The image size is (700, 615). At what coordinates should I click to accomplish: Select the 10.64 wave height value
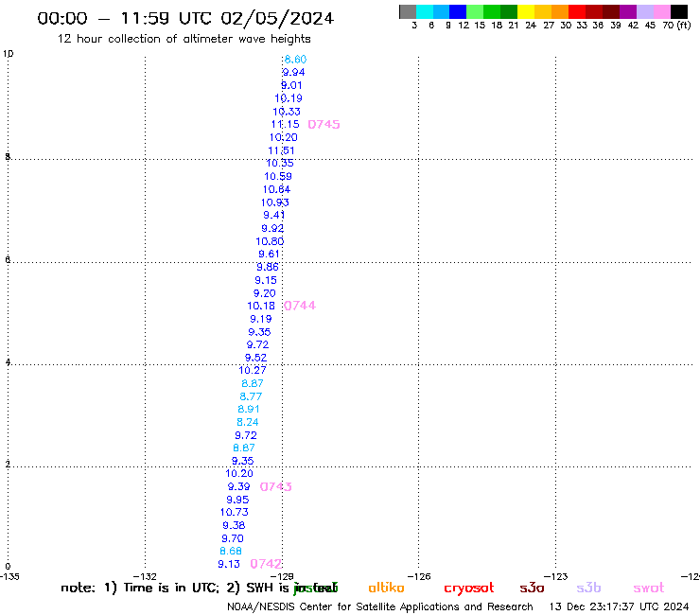(276, 189)
